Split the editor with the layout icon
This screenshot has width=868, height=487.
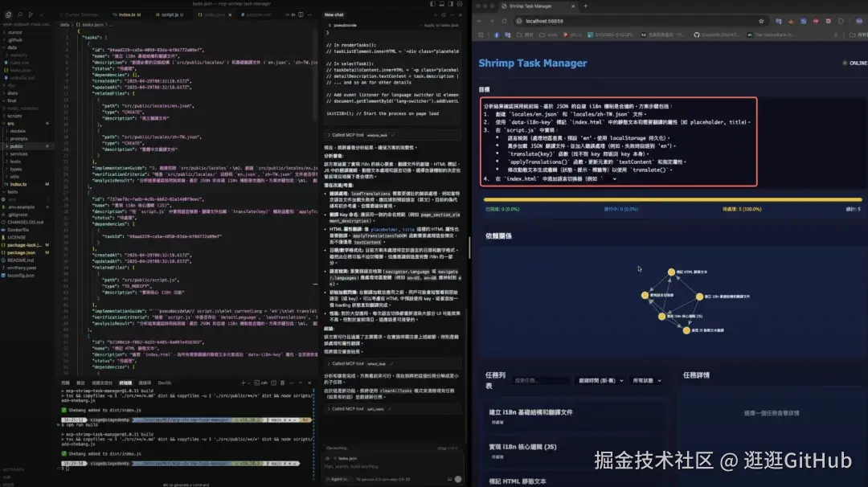point(301,14)
